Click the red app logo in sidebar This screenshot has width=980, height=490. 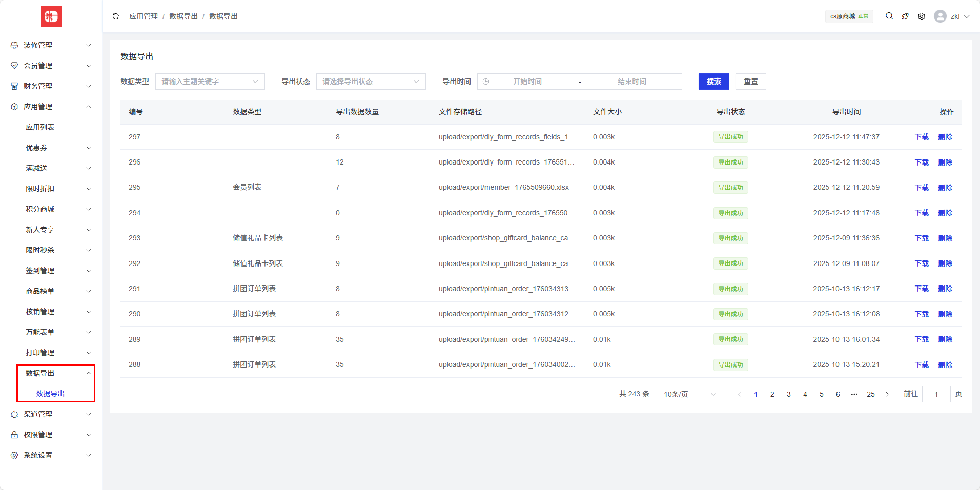coord(51,16)
